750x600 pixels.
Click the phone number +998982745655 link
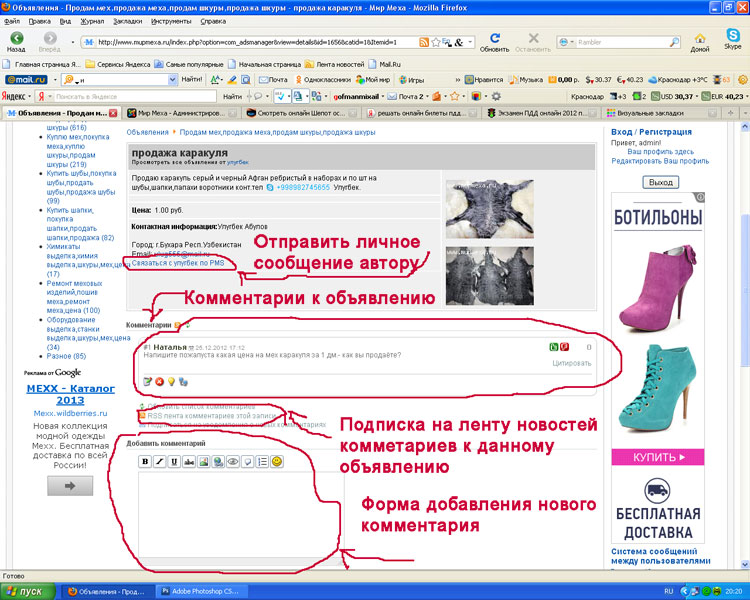pyautogui.click(x=303, y=188)
